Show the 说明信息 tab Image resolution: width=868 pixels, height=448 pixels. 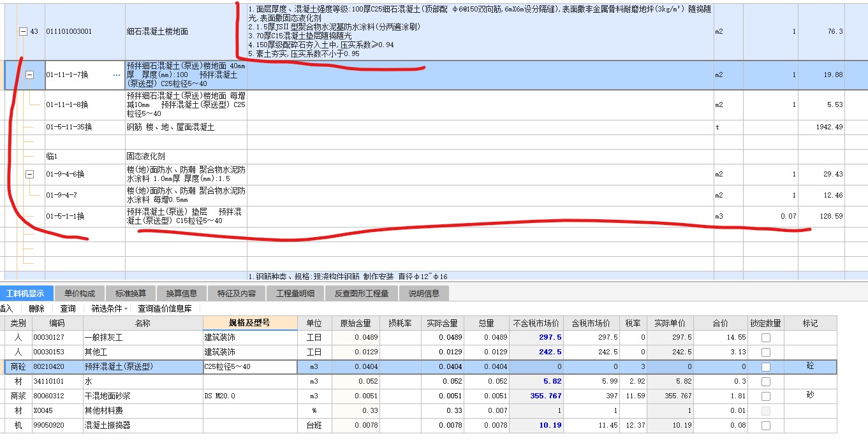coord(424,293)
